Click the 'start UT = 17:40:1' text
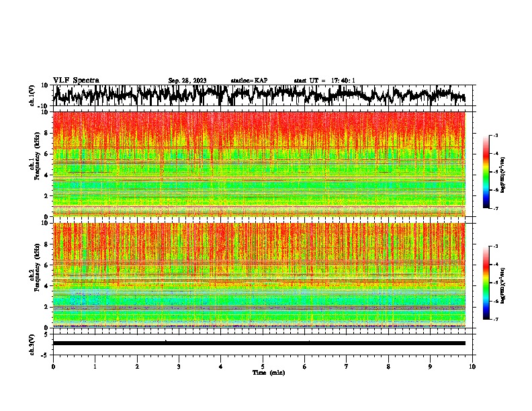 (324, 81)
